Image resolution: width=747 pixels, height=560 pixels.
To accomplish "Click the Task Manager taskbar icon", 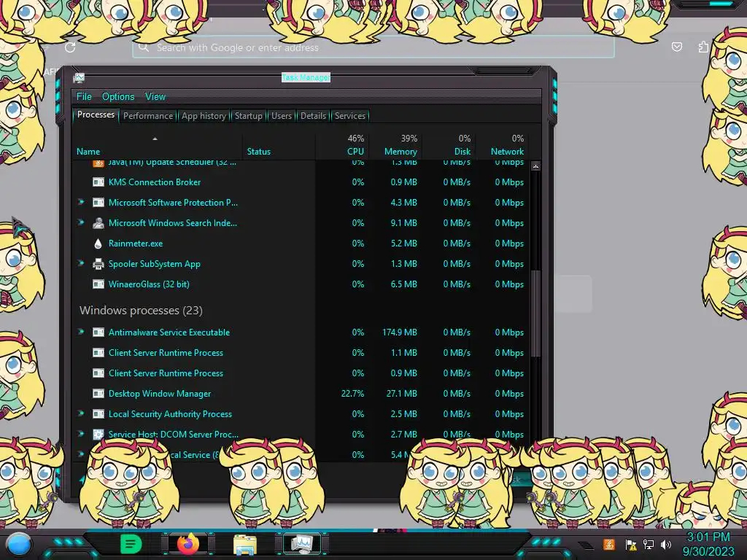I will (x=302, y=544).
